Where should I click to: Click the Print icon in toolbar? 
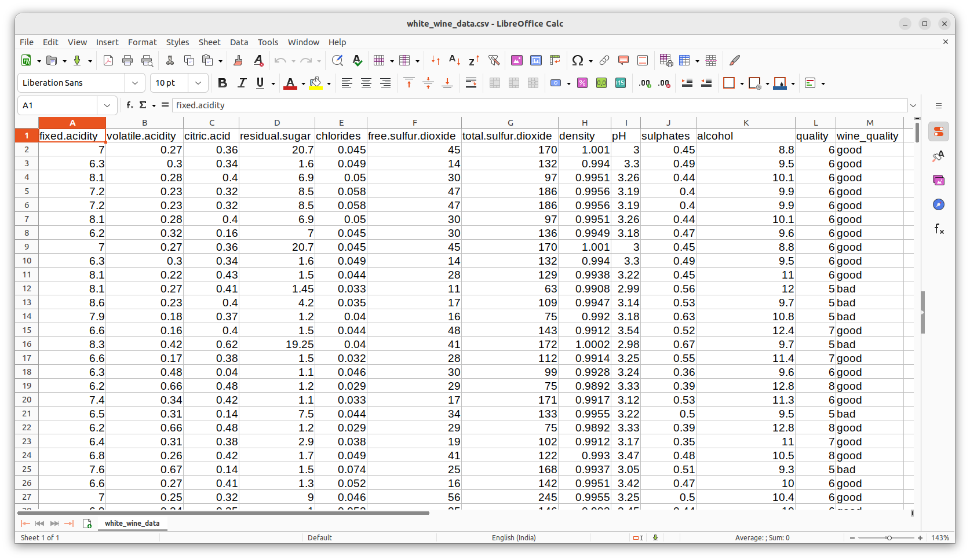(x=127, y=60)
